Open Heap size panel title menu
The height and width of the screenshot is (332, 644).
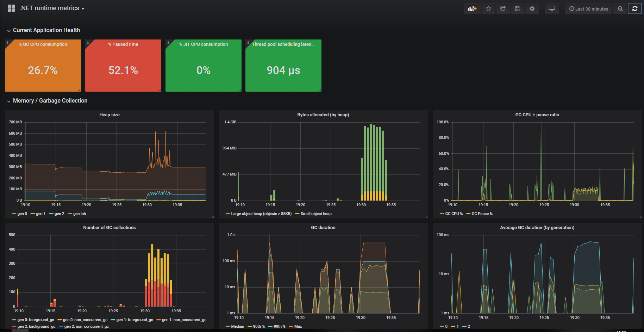[110, 115]
